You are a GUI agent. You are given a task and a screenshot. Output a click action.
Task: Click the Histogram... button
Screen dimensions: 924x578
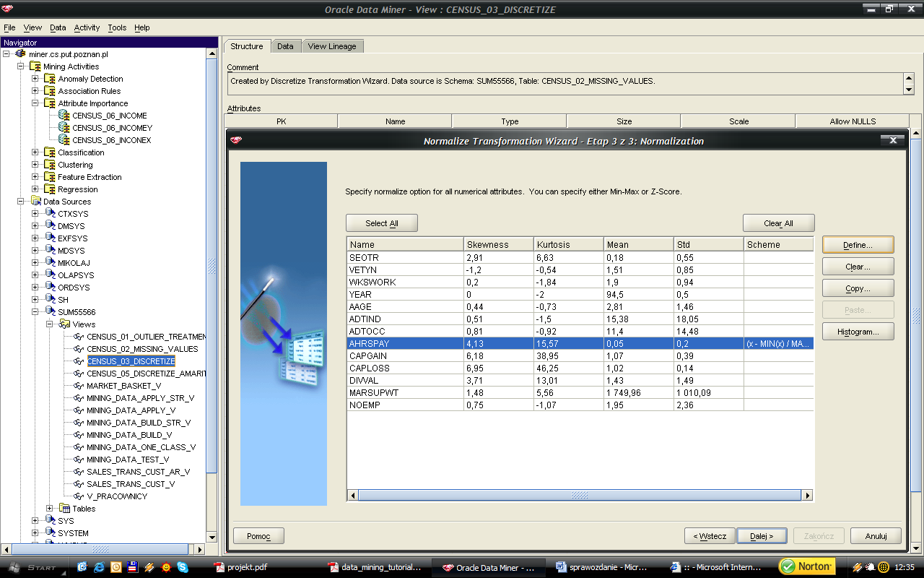click(x=858, y=332)
